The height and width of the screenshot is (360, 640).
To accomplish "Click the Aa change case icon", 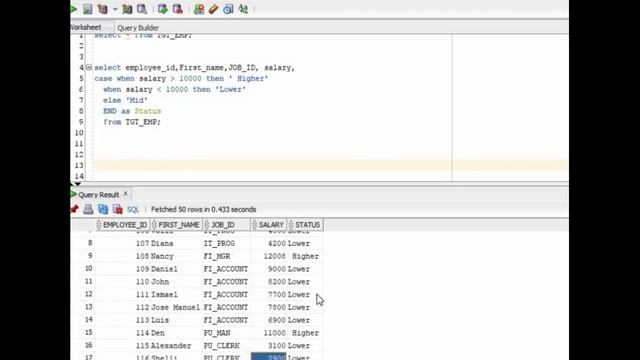I will (243, 9).
